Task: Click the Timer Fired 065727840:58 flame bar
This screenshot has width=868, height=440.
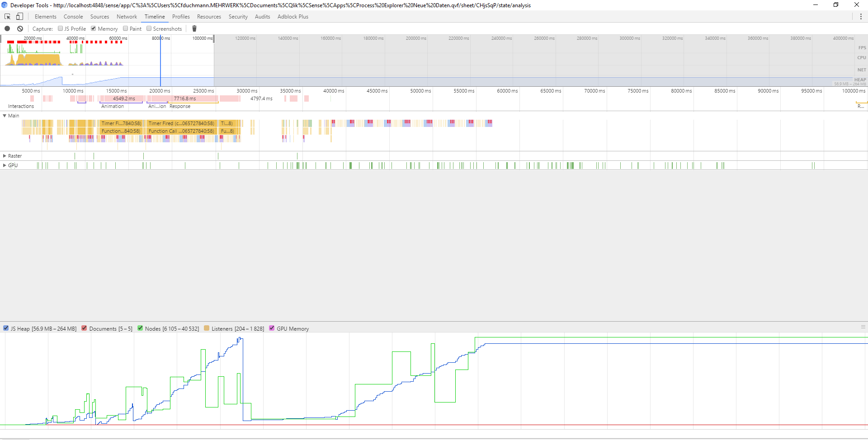Action: [x=182, y=123]
